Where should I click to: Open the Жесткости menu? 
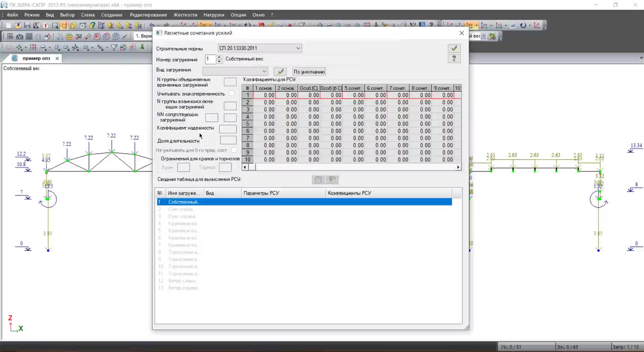(x=185, y=15)
